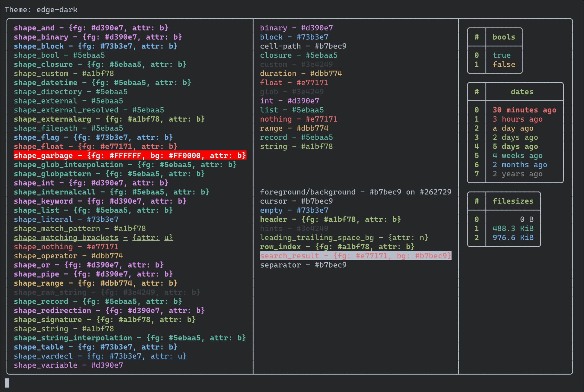Select shape_match_pattern line
Image resolution: width=584 pixels, height=392 pixels.
(x=80, y=229)
